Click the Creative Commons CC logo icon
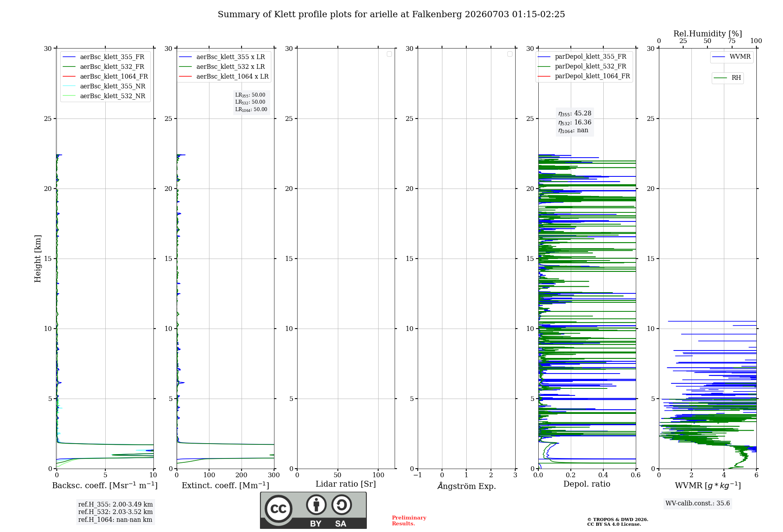 point(278,509)
